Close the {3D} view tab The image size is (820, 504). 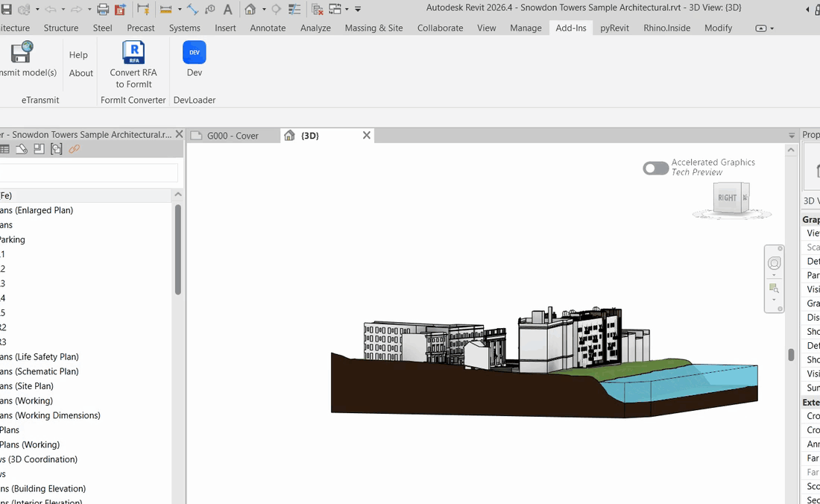coord(367,136)
